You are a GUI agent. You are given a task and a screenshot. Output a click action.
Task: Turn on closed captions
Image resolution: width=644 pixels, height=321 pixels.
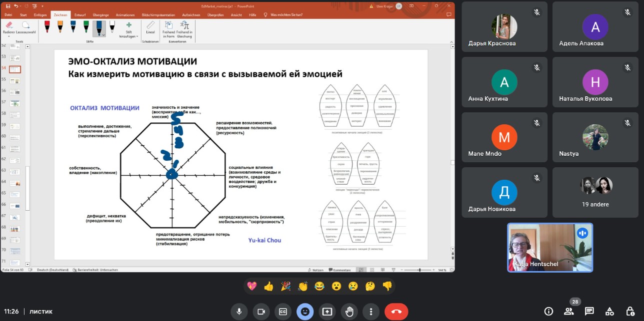[283, 312]
